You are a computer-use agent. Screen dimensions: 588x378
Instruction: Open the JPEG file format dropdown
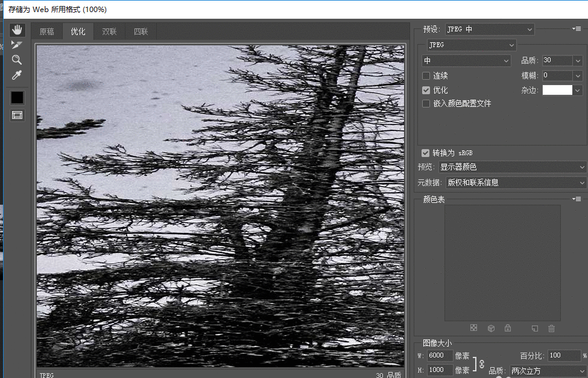[472, 45]
